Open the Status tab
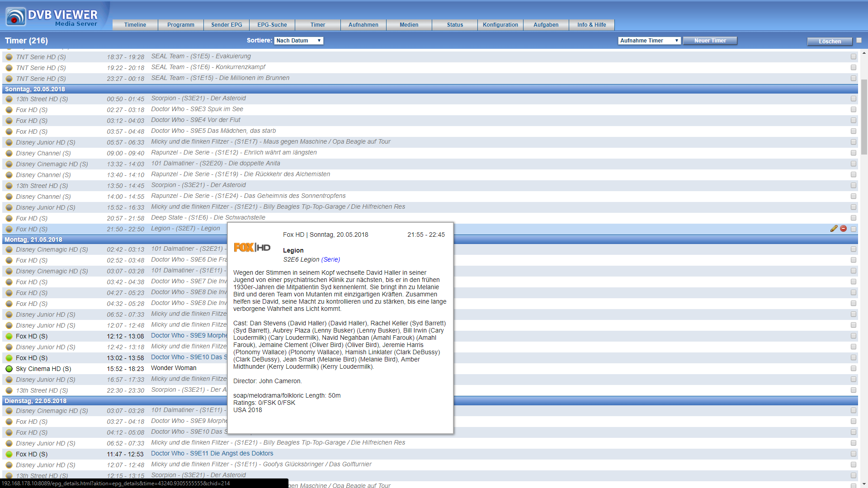Image resolution: width=868 pixels, height=488 pixels. click(x=455, y=25)
